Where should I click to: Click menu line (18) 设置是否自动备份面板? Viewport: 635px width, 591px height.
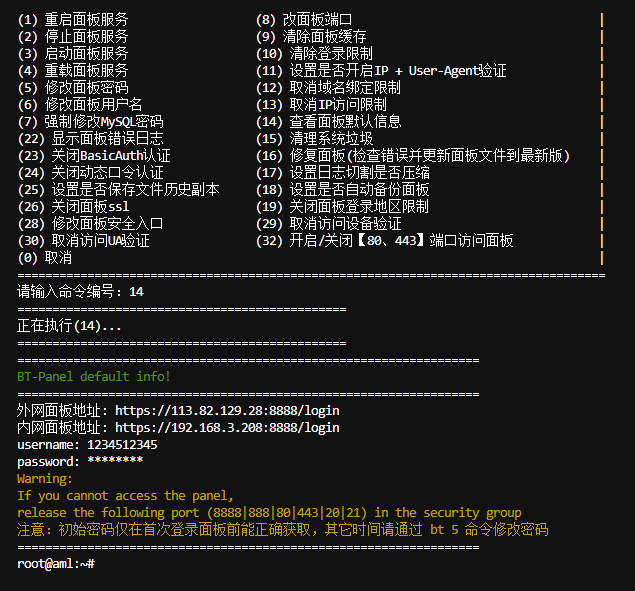click(x=343, y=190)
